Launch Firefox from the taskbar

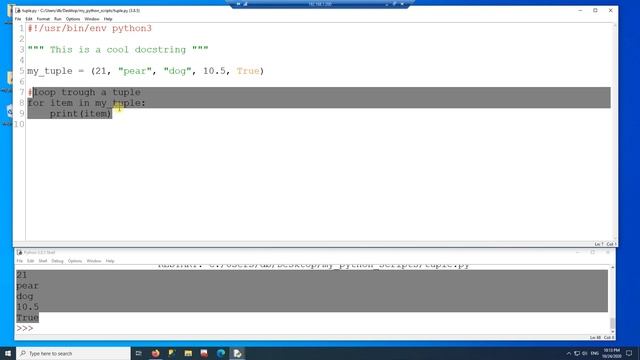(156, 353)
